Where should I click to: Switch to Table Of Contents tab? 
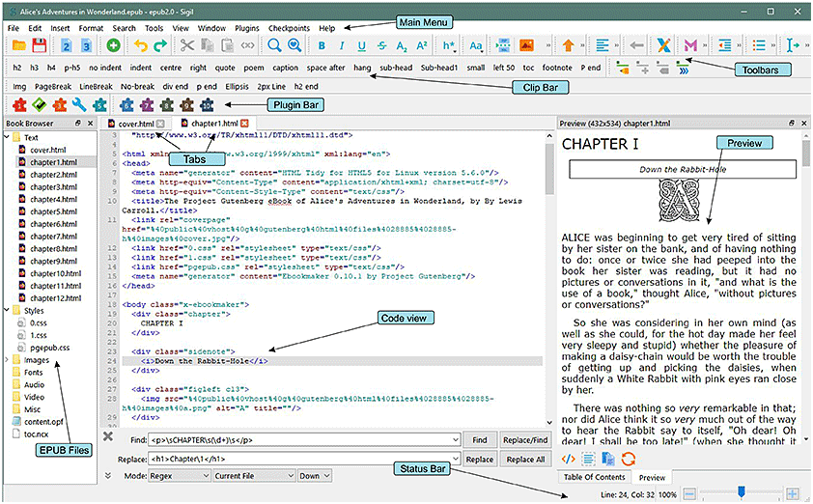594,477
